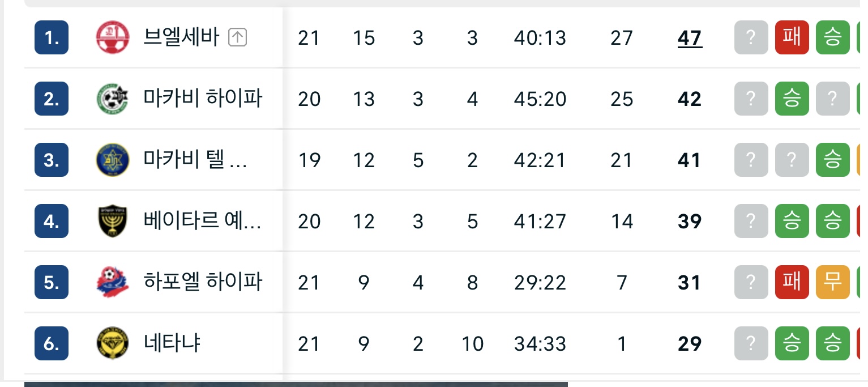The height and width of the screenshot is (387, 868).
Task: Click the promotion arrow icon beside 브엘세바
Action: 237,38
